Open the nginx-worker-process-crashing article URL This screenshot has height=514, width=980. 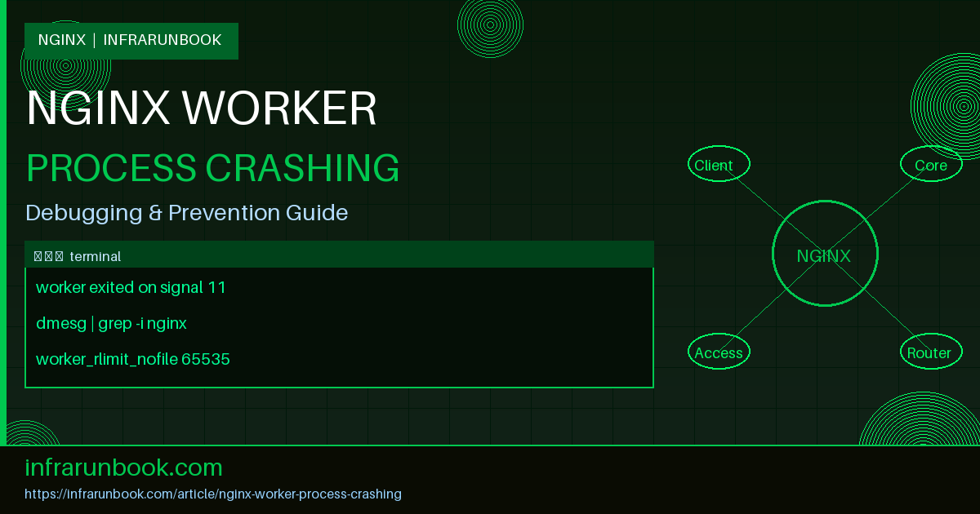(213, 494)
